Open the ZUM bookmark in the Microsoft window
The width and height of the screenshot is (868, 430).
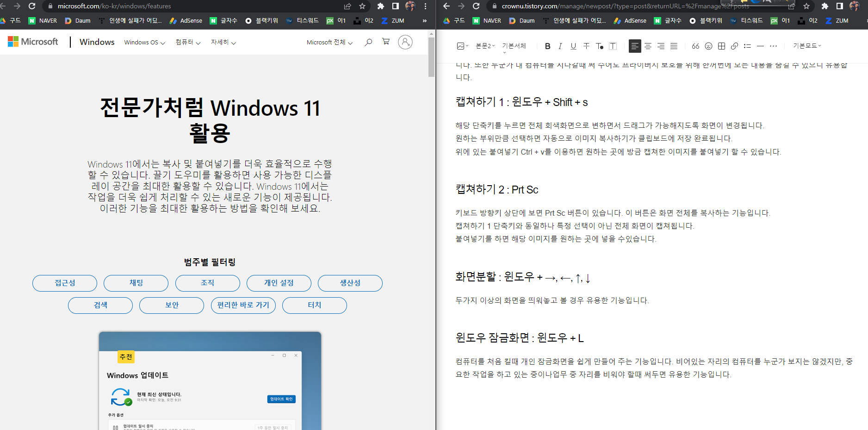pyautogui.click(x=393, y=21)
